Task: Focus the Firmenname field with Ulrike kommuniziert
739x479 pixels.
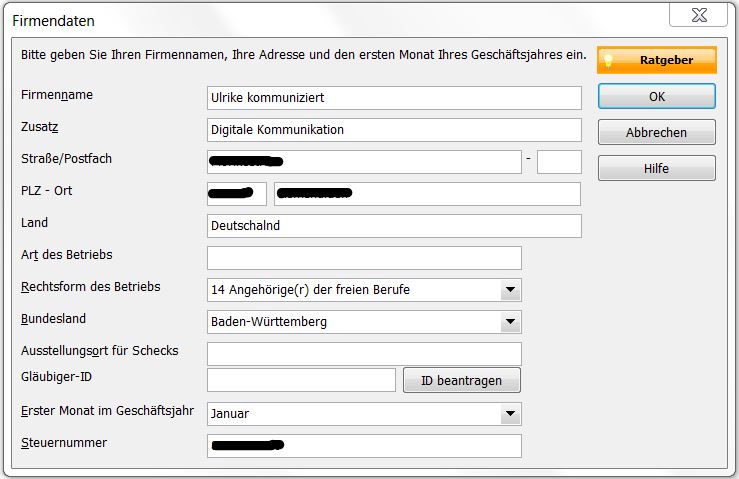Action: pyautogui.click(x=394, y=98)
